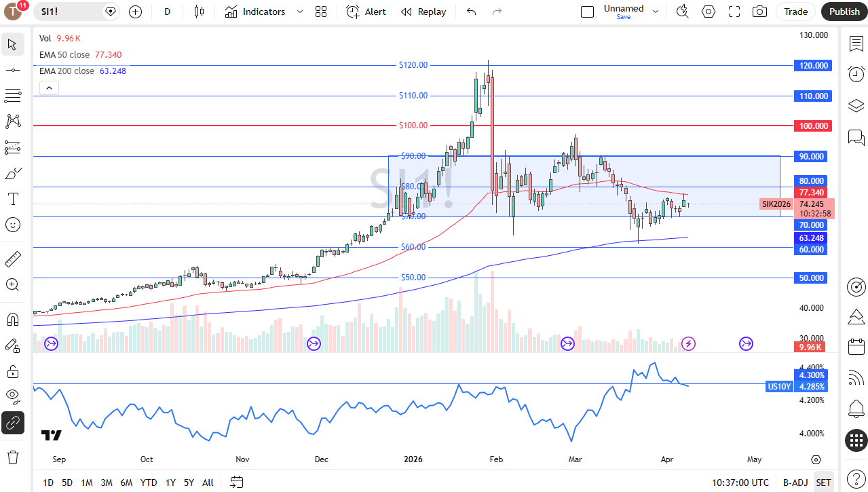Collapse the indicator legend chevron

[x=49, y=88]
